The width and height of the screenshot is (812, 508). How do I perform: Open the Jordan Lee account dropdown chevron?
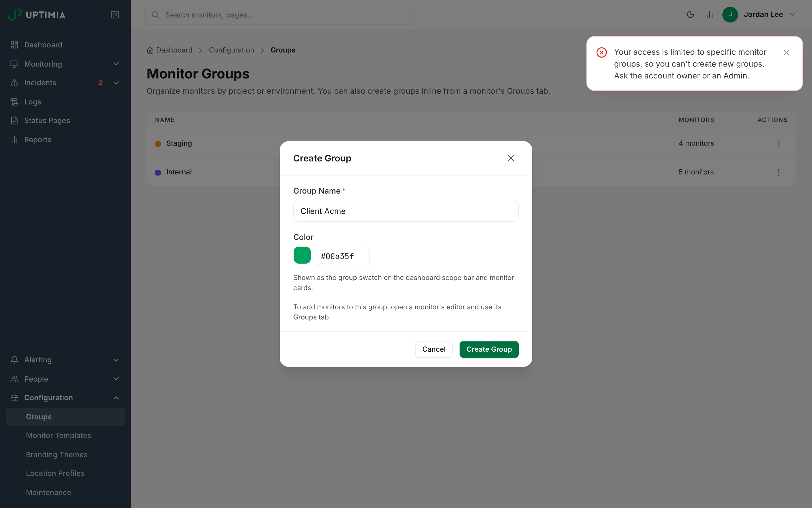[793, 14]
